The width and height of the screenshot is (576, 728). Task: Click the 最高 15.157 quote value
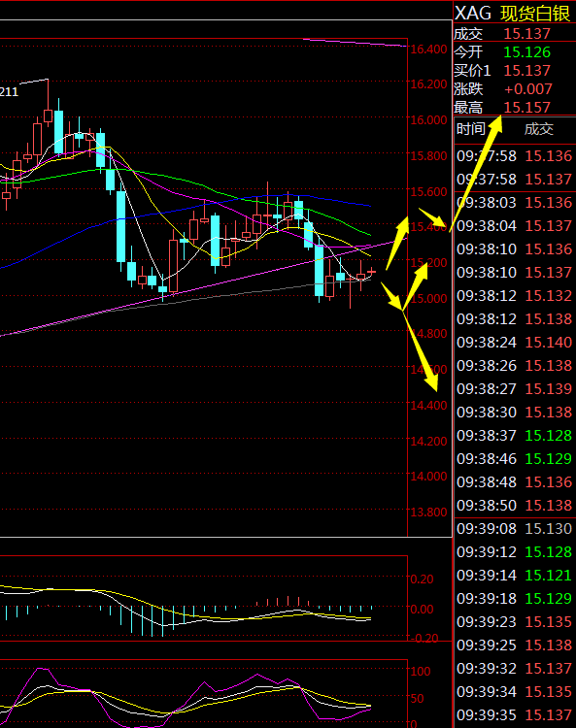click(x=526, y=107)
